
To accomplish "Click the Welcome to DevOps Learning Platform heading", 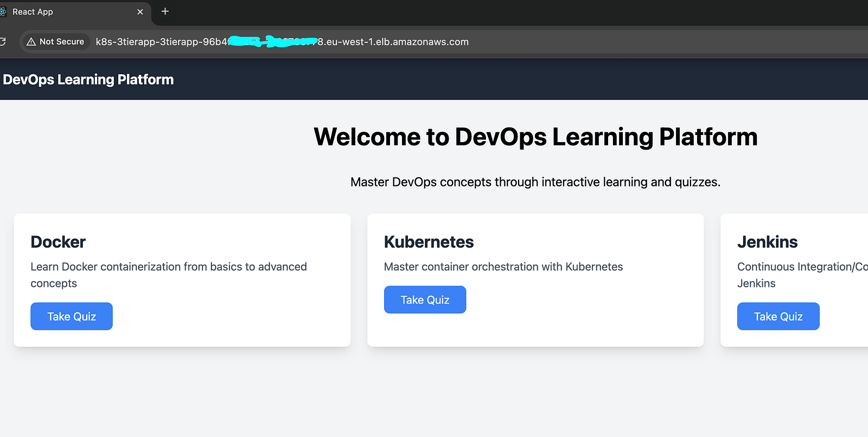I will [x=535, y=137].
